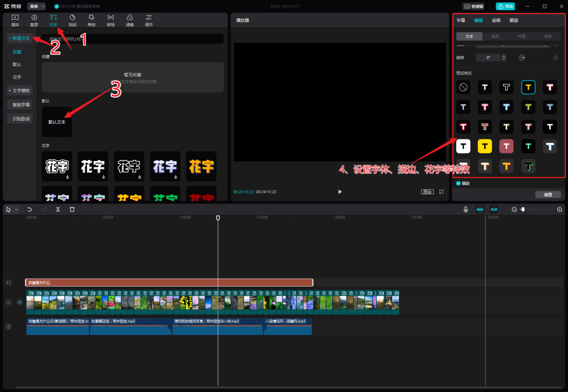Toggle mute on the video track

pyautogui.click(x=20, y=302)
